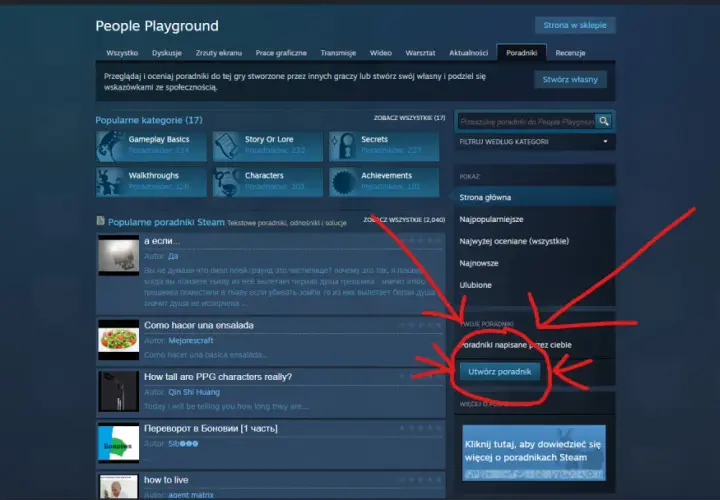Open the 'how to live' guide title
Image resolution: width=720 pixels, height=500 pixels.
tap(166, 480)
